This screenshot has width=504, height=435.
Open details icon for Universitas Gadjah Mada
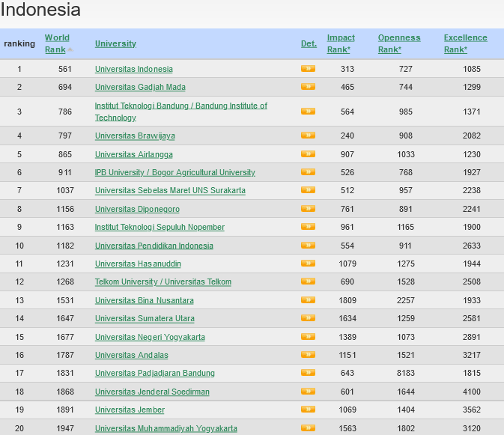pos(308,86)
